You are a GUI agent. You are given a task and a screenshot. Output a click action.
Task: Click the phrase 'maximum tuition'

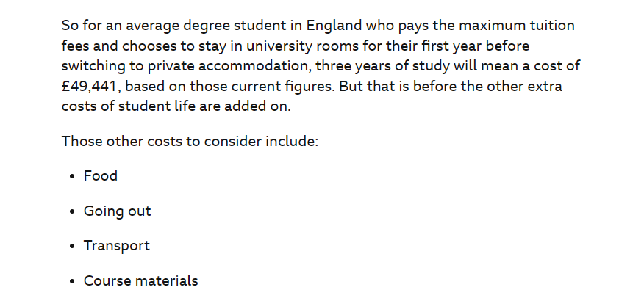point(517,26)
